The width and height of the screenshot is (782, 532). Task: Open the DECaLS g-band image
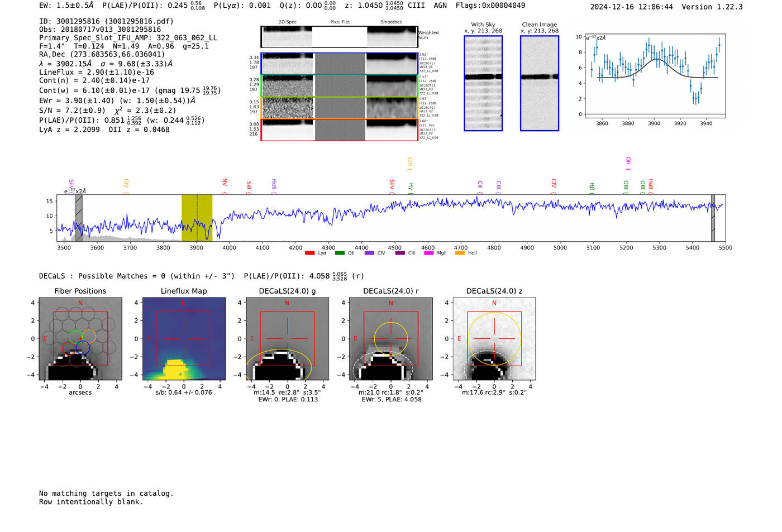[287, 339]
